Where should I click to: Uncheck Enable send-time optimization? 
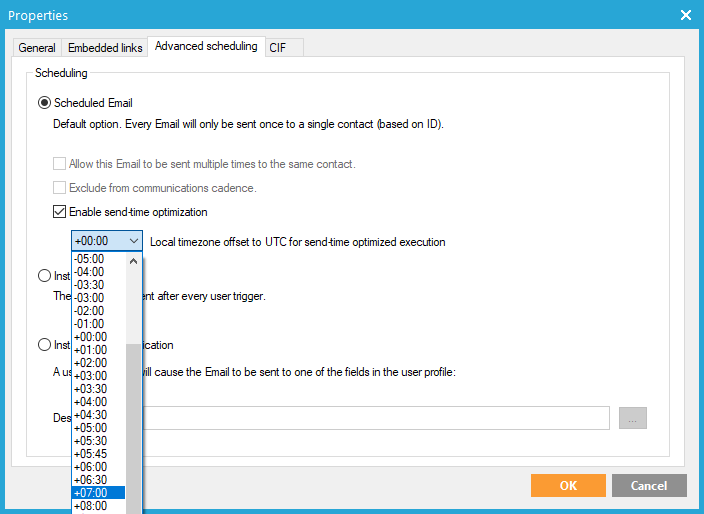tap(60, 211)
